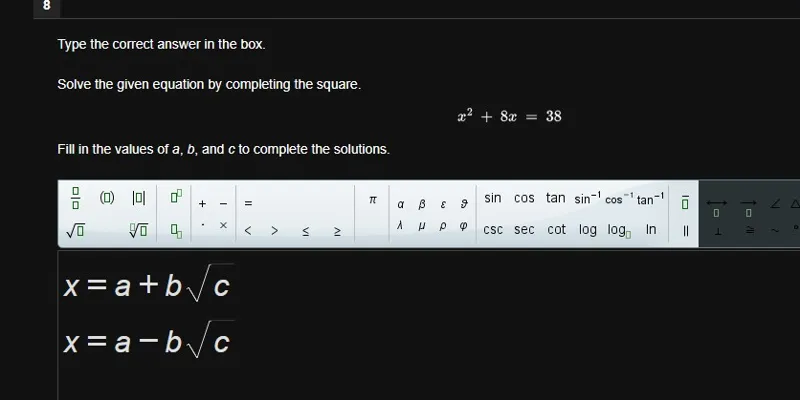Click the plus operator button
800x400 pixels.
(203, 204)
